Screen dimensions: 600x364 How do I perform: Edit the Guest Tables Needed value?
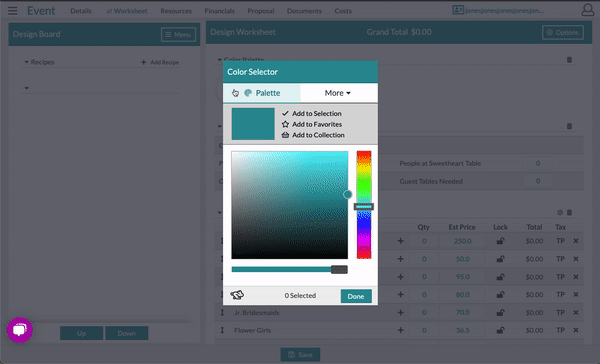click(x=538, y=181)
